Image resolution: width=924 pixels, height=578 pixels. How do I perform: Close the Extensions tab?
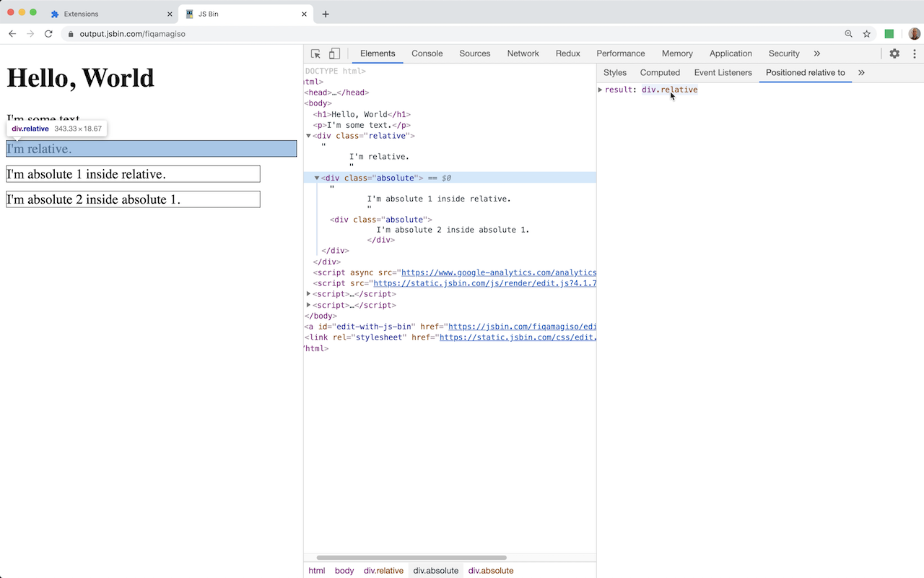pyautogui.click(x=170, y=14)
